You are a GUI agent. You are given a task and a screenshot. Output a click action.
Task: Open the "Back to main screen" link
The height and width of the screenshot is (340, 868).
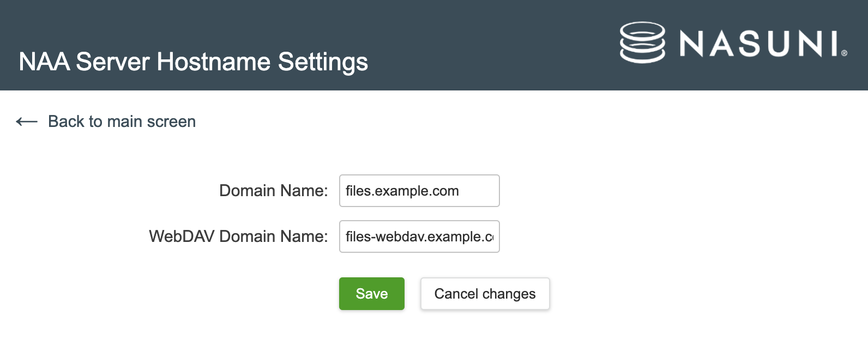coord(122,122)
